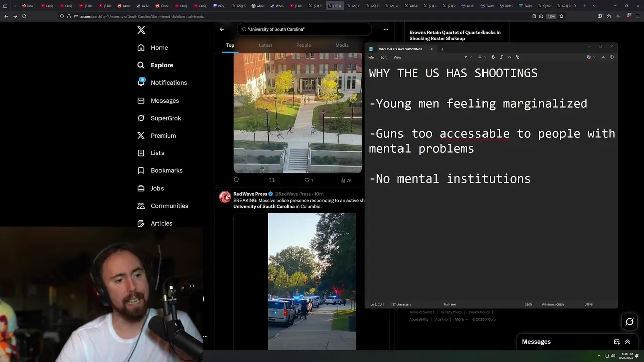Screen dimensions: 644x362
Task: Open Premium in the X sidebar
Action: pos(156,136)
